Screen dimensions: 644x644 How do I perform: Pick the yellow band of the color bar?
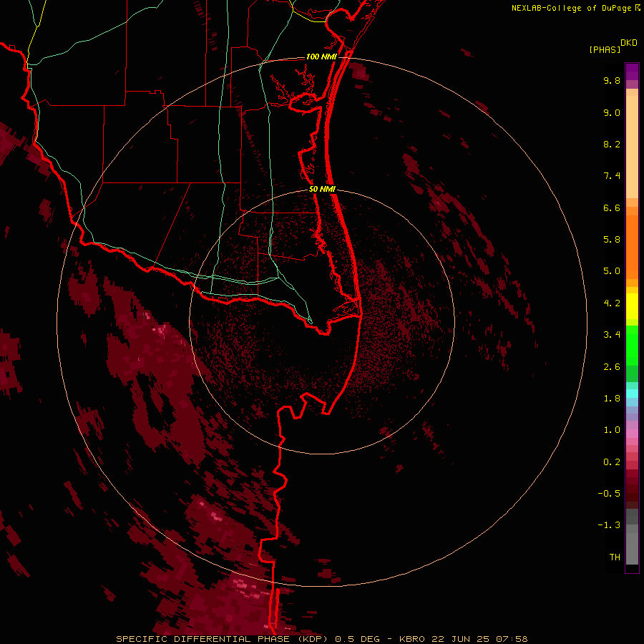click(632, 306)
